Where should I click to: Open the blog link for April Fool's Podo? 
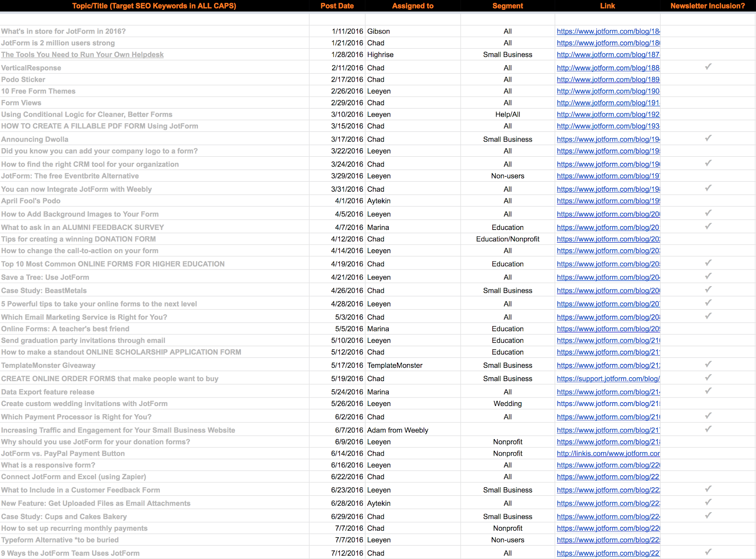[x=608, y=201]
